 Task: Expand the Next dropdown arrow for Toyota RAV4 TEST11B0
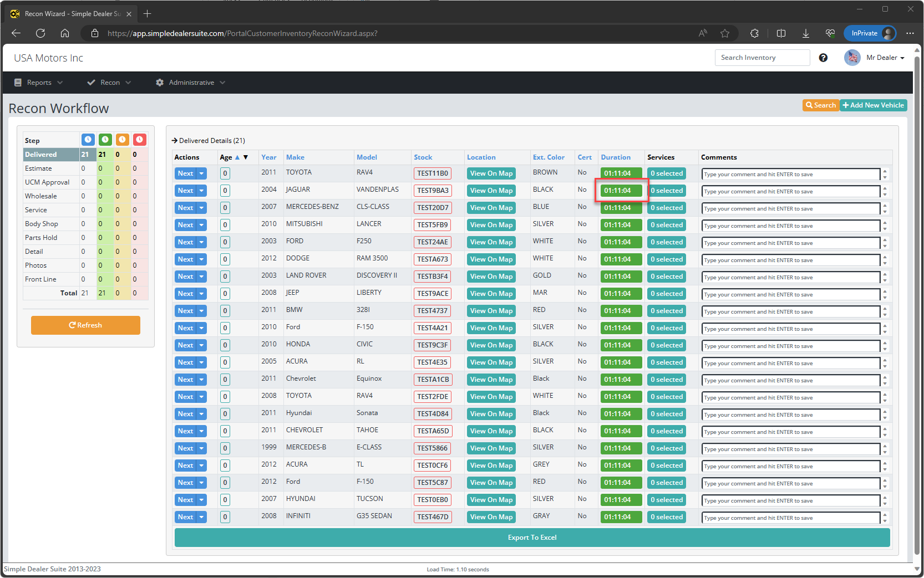[x=201, y=173]
